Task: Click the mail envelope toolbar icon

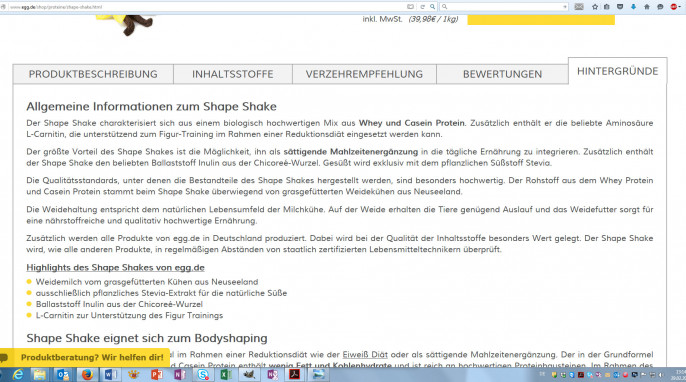Action: pos(579,7)
